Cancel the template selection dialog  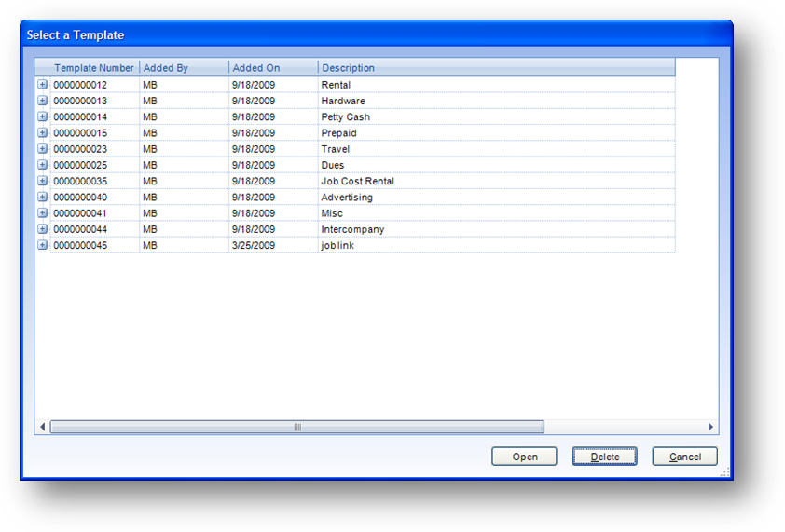684,457
